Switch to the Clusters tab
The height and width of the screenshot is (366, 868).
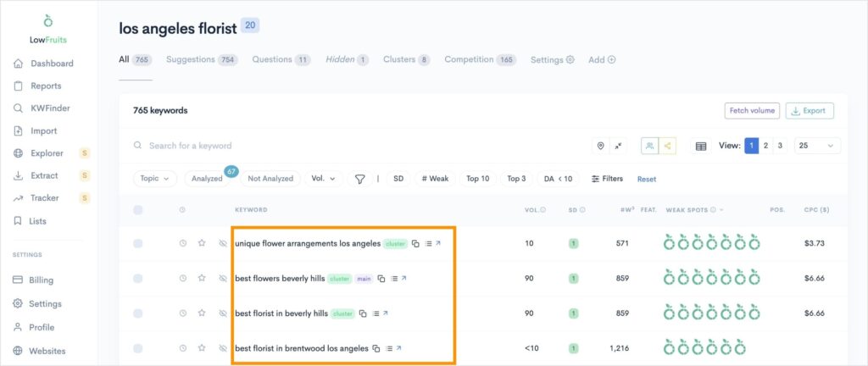407,59
